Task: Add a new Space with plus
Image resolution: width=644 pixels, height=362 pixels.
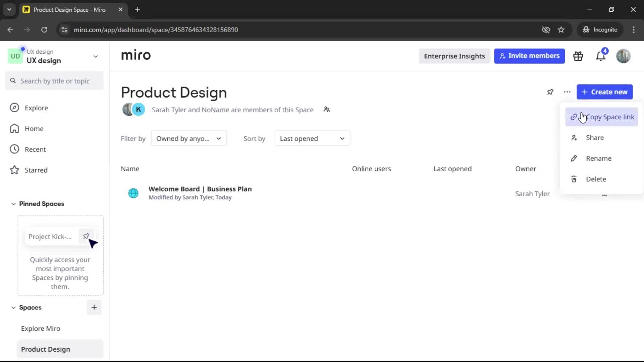Action: (x=94, y=307)
